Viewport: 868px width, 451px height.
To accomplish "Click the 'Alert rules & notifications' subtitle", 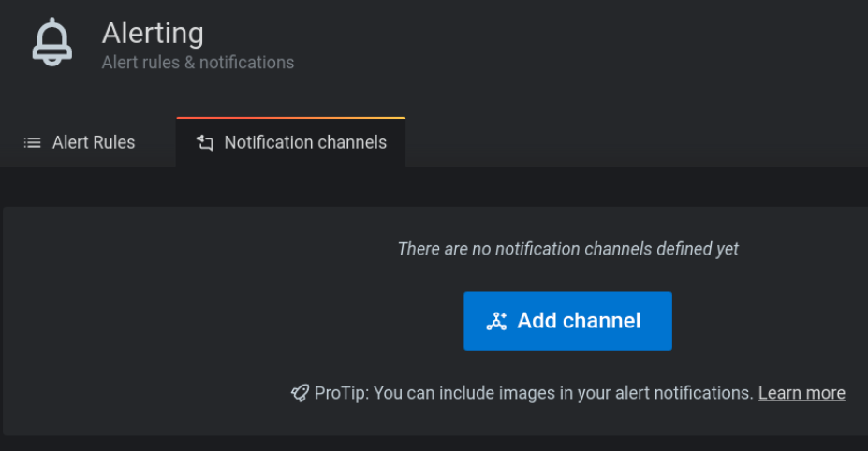I will pyautogui.click(x=198, y=63).
